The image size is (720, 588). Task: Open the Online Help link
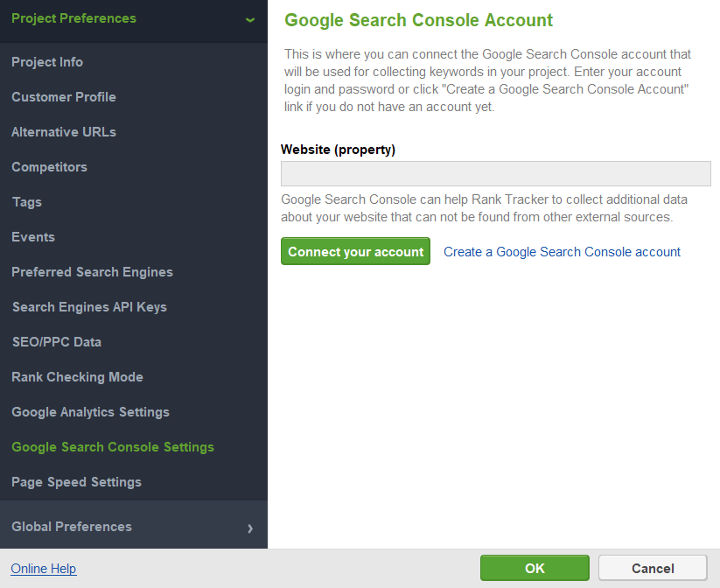[44, 569]
